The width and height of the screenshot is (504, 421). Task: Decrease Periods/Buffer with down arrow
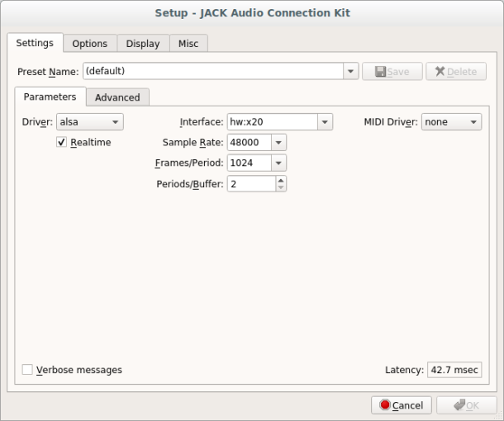(x=281, y=187)
